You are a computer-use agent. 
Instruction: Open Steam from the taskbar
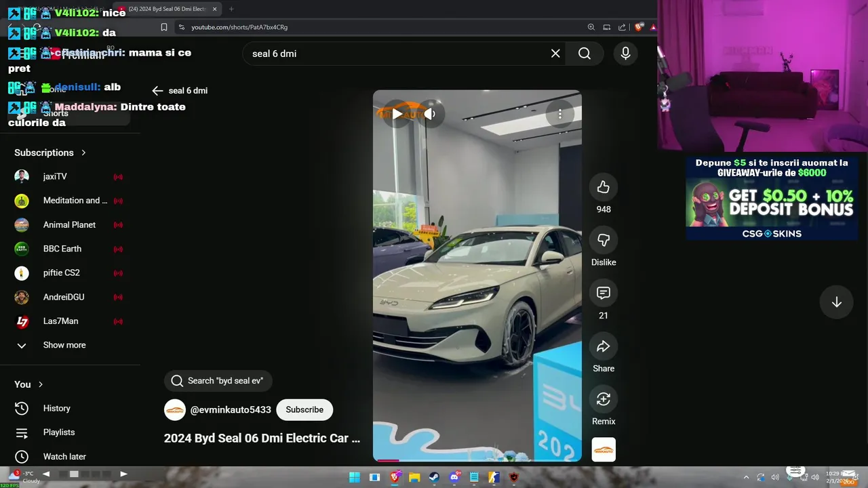point(434,477)
